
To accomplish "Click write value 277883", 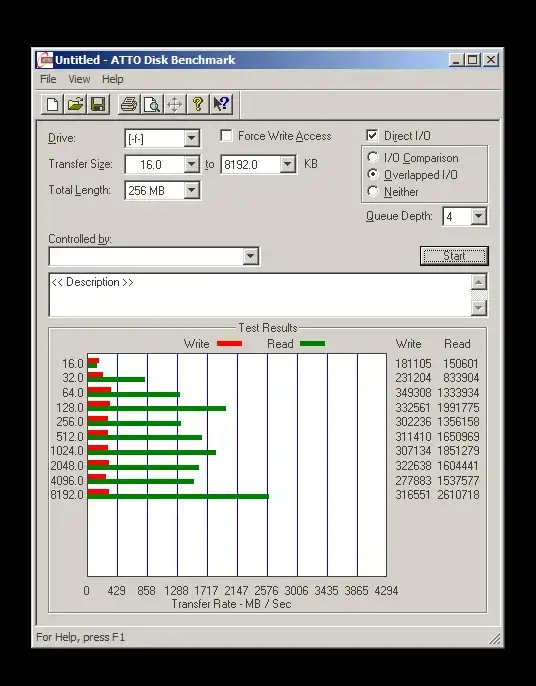I will pyautogui.click(x=413, y=480).
